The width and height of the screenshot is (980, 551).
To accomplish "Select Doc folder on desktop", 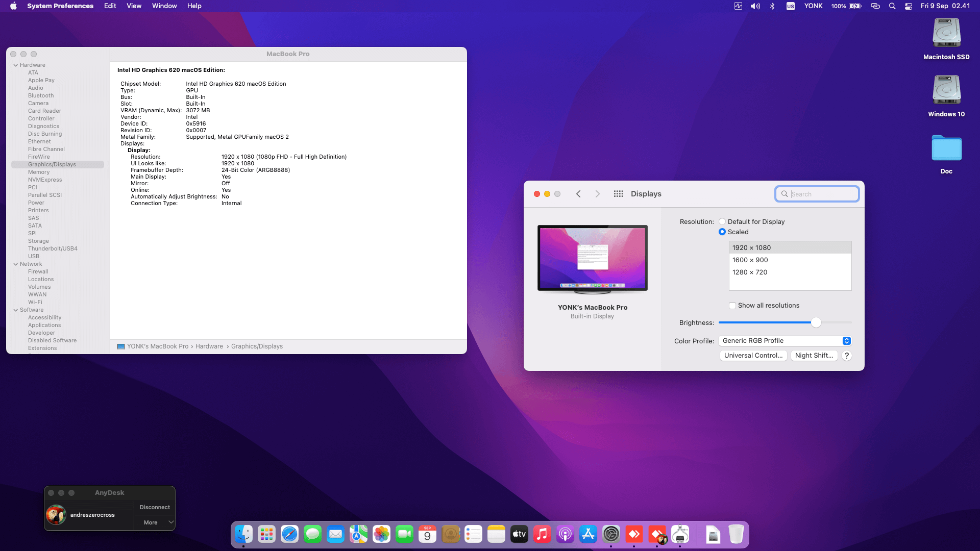I will [946, 154].
